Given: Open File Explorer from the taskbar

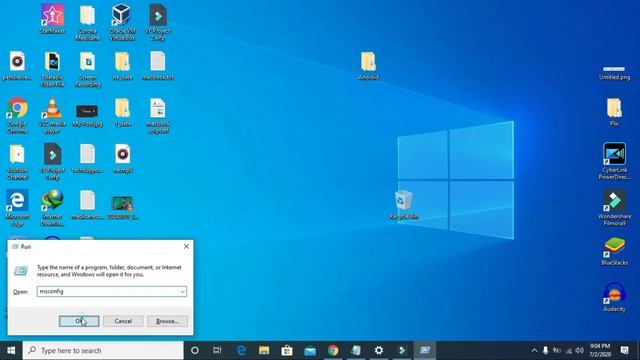Looking at the screenshot, I should [x=264, y=350].
